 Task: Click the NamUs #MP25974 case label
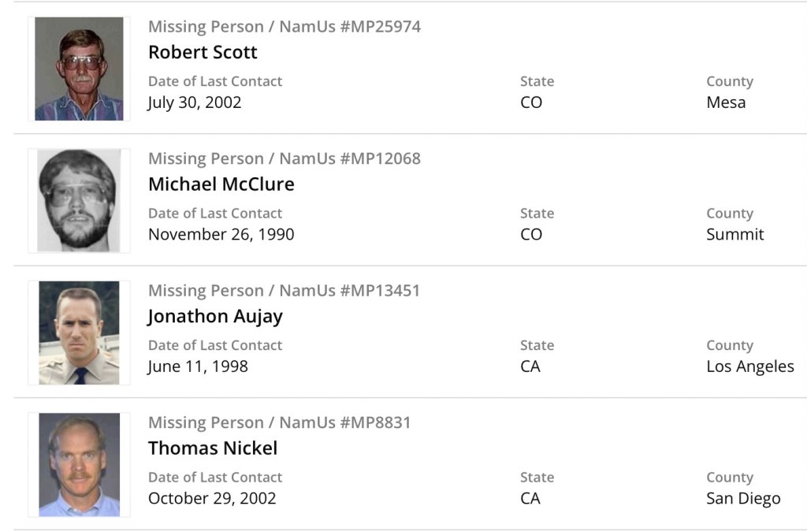(284, 27)
